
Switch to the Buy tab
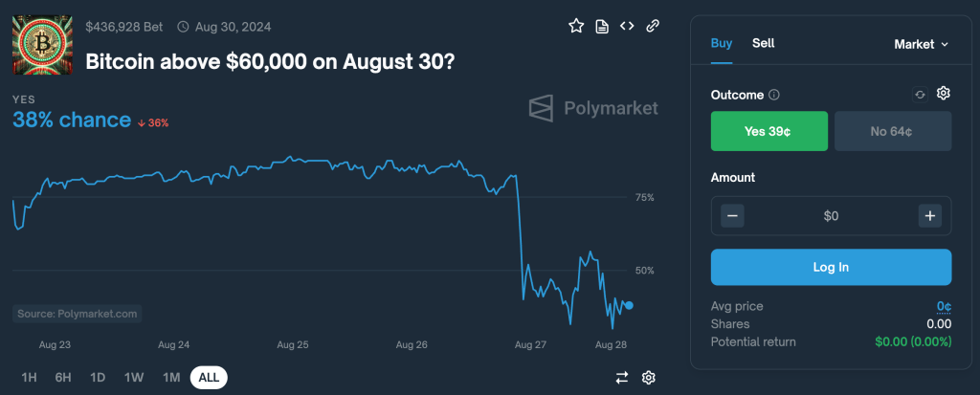pos(722,43)
